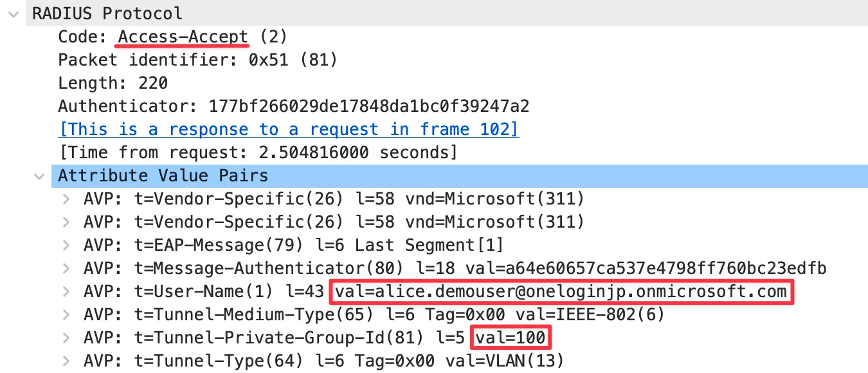Viewport: 868px width, 373px height.
Task: Select the Time from request line
Action: click(258, 152)
